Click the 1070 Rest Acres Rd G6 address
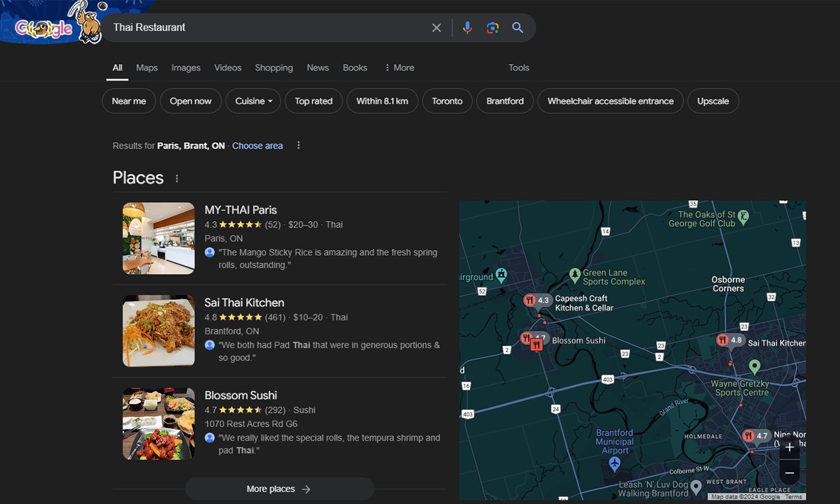 251,424
